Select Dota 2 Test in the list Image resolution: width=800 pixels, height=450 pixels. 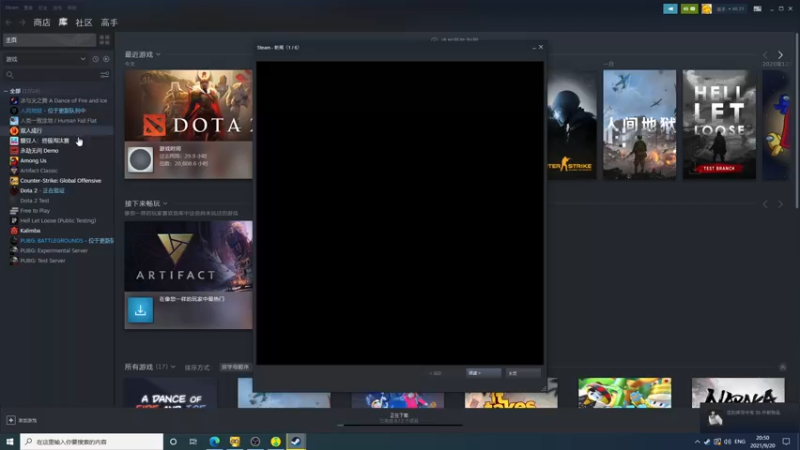(35, 201)
